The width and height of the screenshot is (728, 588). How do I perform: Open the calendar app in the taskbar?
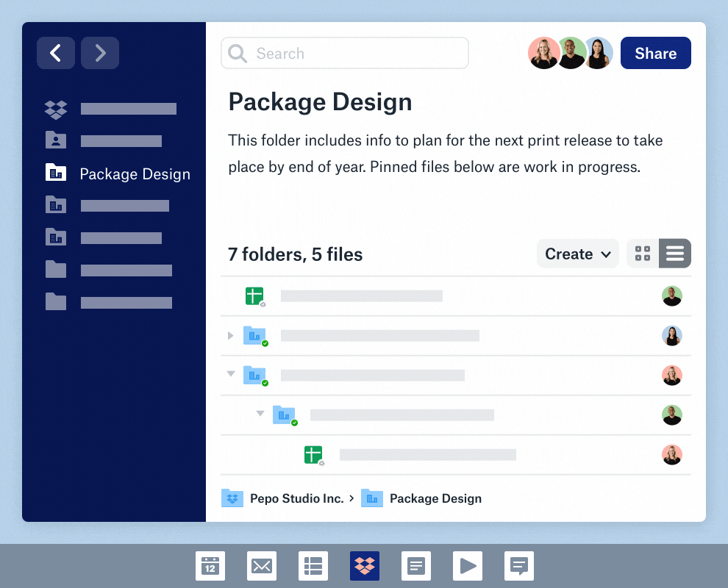coord(210,566)
